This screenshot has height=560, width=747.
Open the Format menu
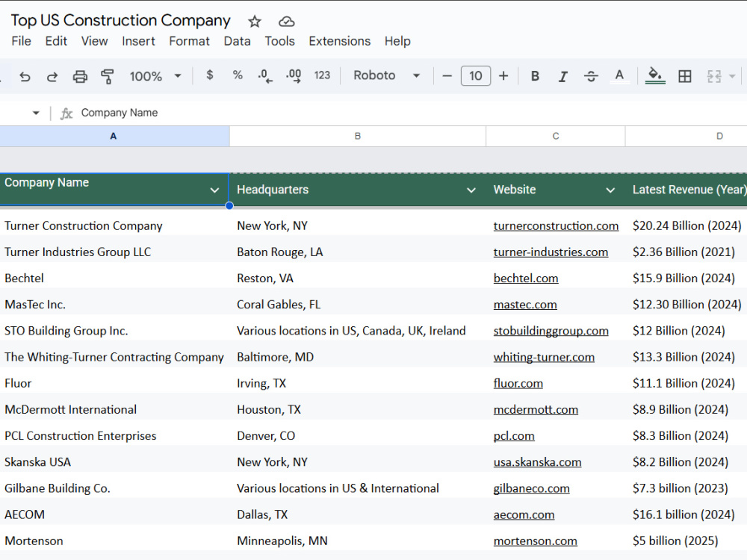click(x=189, y=41)
